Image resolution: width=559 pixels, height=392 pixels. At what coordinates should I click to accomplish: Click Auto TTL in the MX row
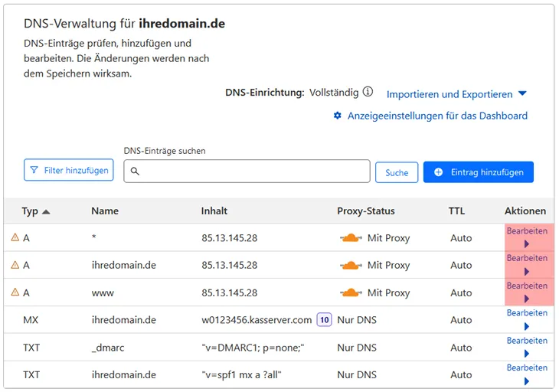pyautogui.click(x=461, y=320)
